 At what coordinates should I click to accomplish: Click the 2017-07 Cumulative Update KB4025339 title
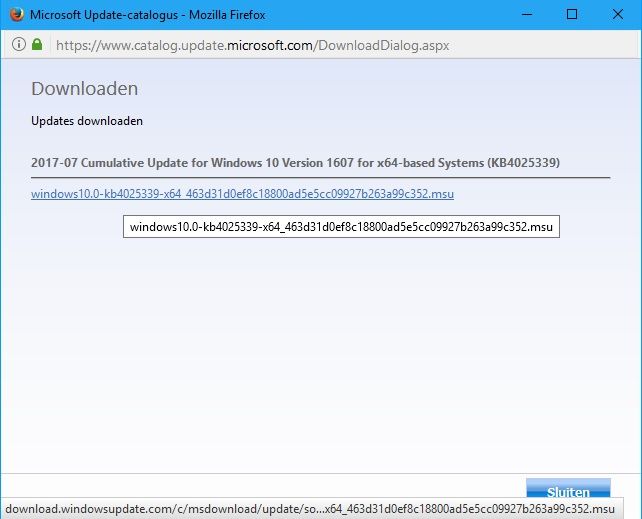pos(295,163)
